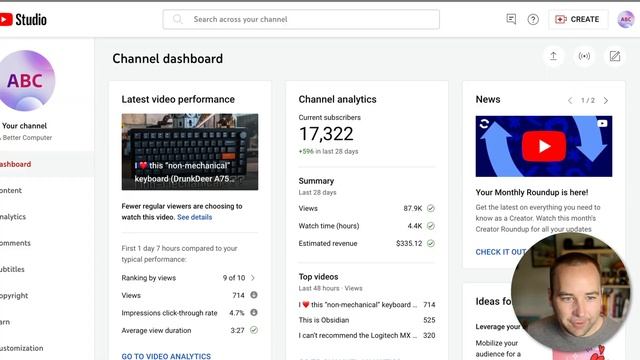Screen dimensions: 640x360
Task: Open Copyright in the sidebar
Action: click(x=14, y=296)
